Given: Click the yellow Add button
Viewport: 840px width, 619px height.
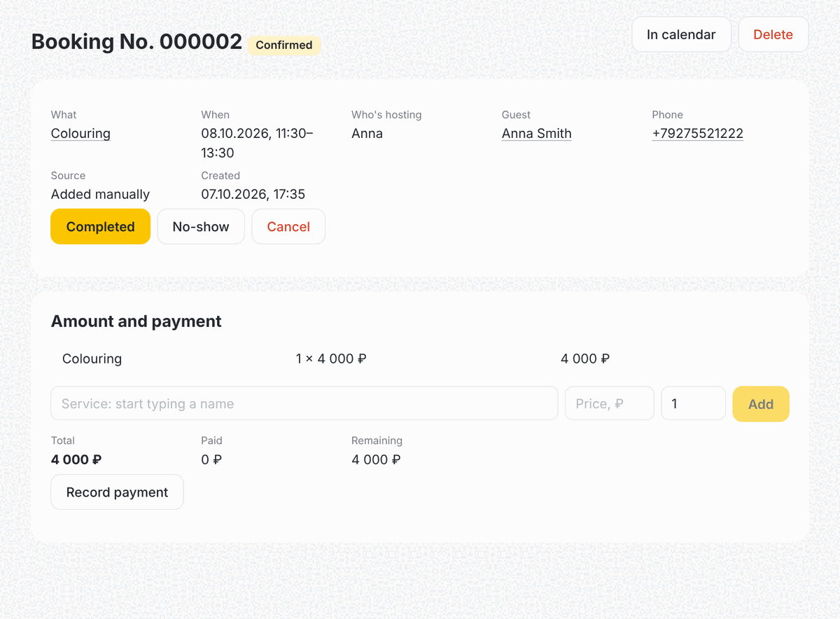Looking at the screenshot, I should (761, 403).
